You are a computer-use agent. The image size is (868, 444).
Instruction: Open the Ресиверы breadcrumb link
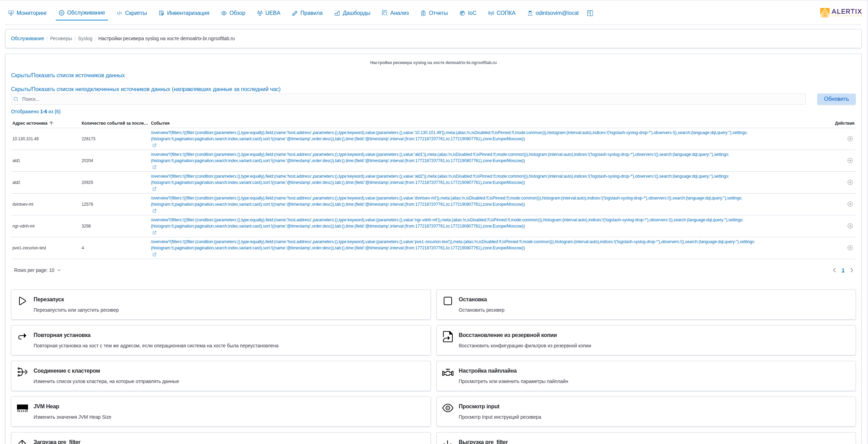(61, 38)
